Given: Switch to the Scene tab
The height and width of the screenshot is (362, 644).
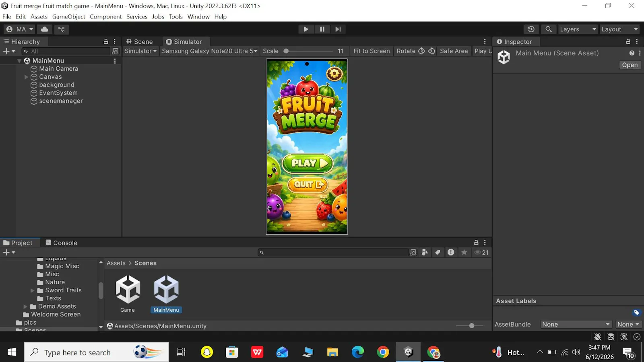Looking at the screenshot, I should 139,41.
